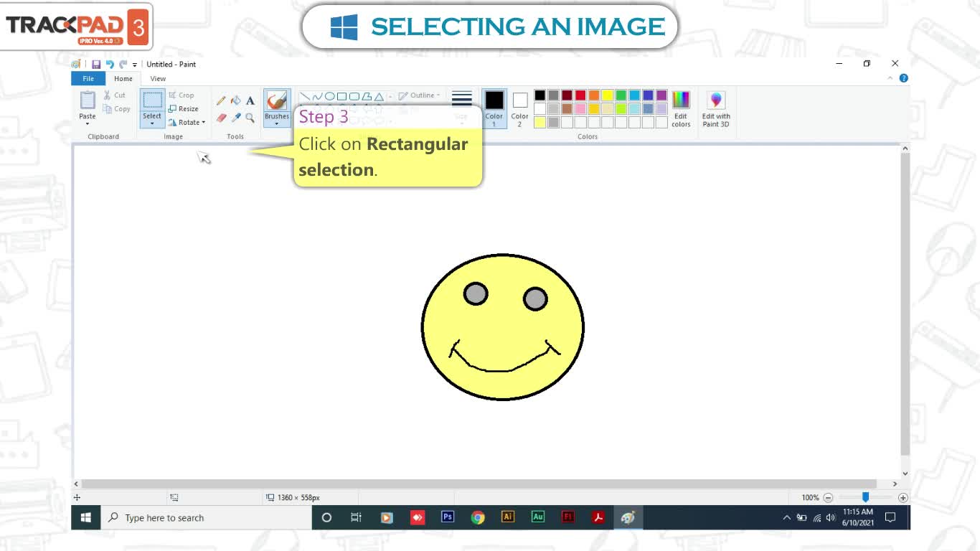
Task: Click the zoom level slider handle
Action: (865, 497)
